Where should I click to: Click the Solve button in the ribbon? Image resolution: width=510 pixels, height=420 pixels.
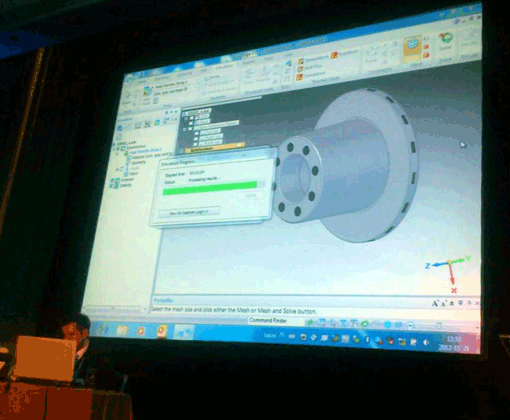445,41
